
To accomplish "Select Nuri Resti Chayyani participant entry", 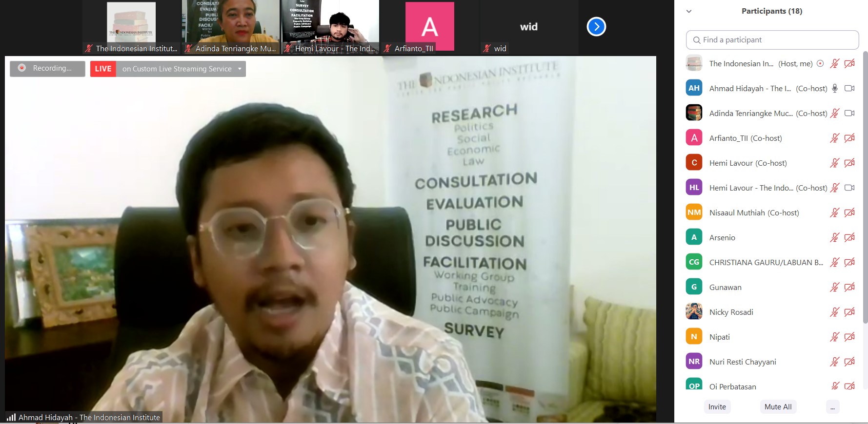I will click(742, 362).
